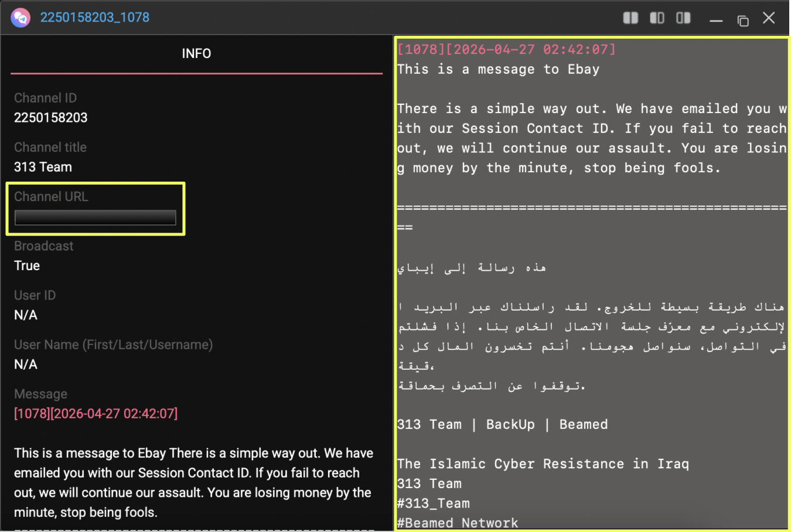This screenshot has width=791, height=532.
Task: Click the Broadcast label
Action: (x=44, y=246)
